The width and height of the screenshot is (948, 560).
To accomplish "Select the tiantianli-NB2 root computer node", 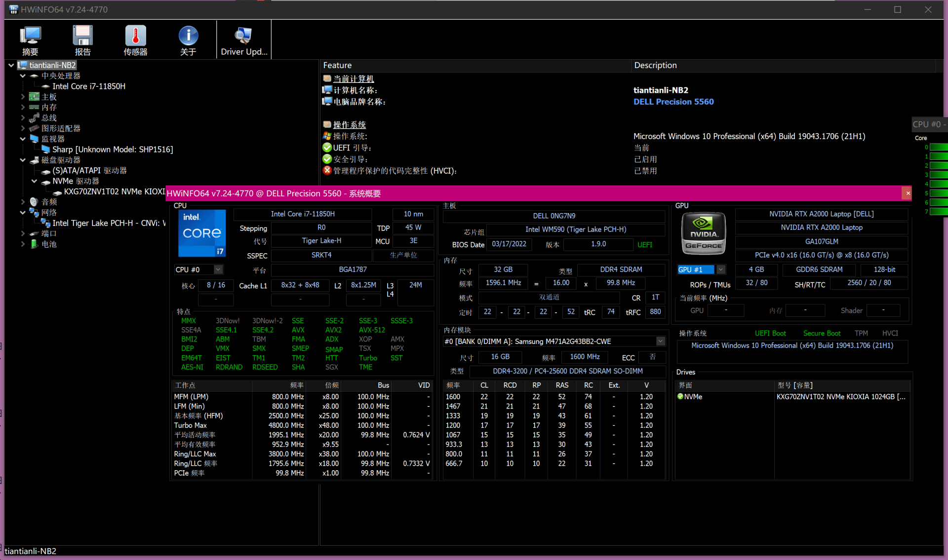I will coord(52,65).
